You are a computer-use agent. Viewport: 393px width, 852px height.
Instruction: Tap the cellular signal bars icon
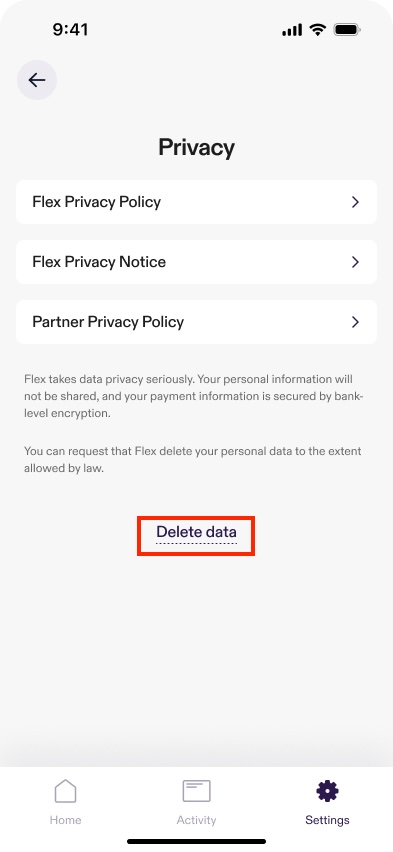[292, 30]
